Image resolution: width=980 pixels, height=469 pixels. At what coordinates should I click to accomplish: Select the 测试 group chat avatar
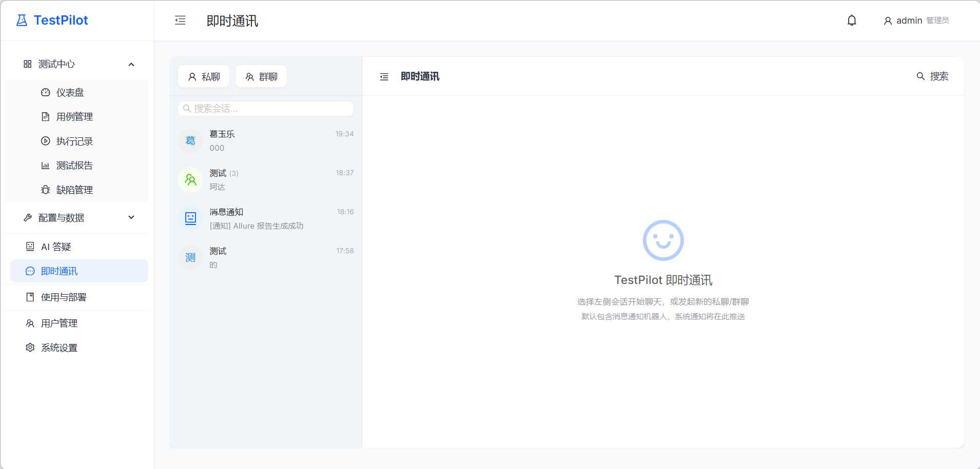[190, 180]
